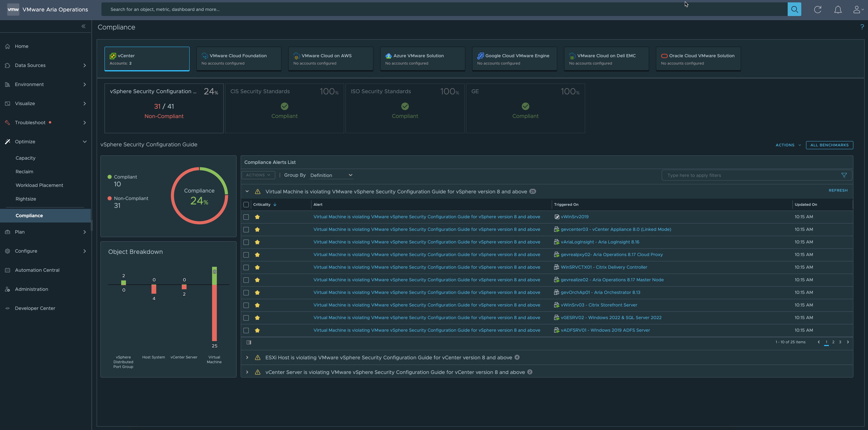Open the alerts list ACTIONS dropdown
The width and height of the screenshot is (868, 430).
pos(258,175)
